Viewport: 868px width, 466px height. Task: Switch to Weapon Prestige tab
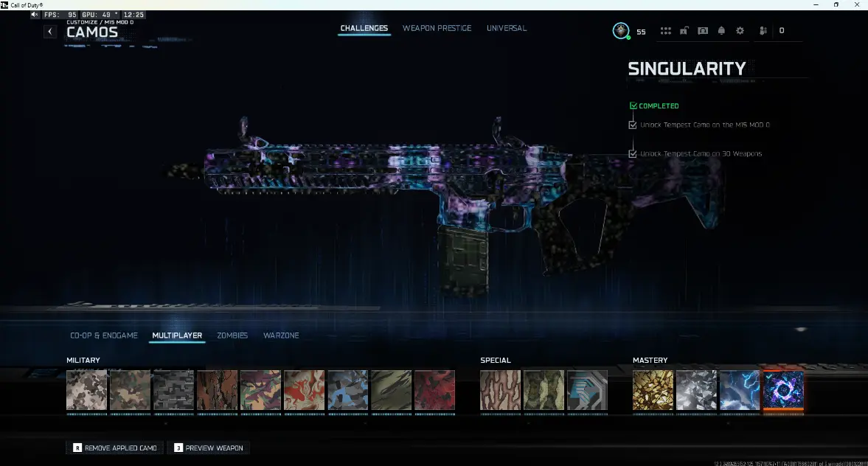437,28
